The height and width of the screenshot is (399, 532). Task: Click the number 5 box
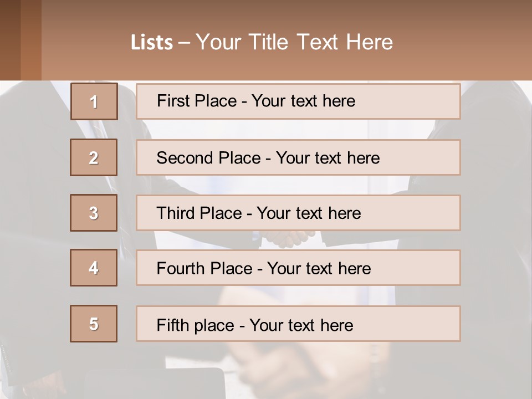94,324
